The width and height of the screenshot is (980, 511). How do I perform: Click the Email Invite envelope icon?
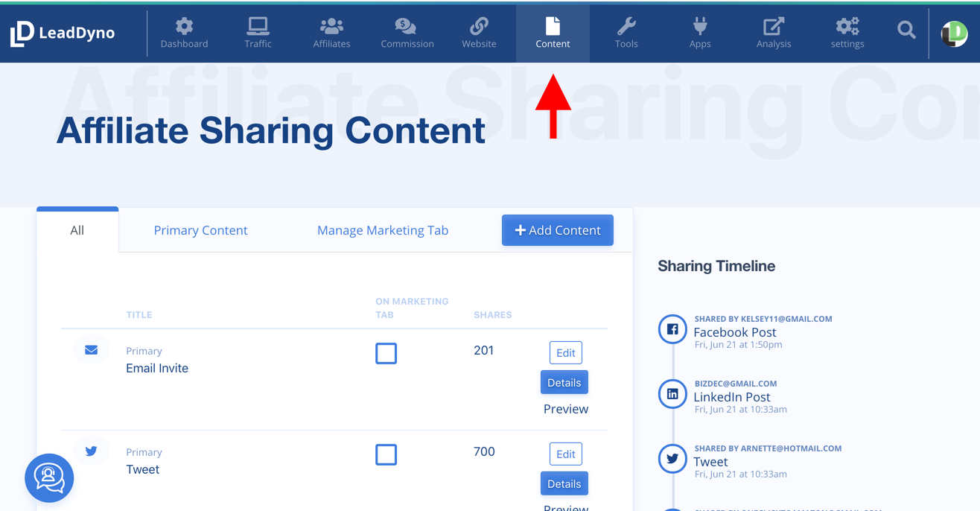91,350
